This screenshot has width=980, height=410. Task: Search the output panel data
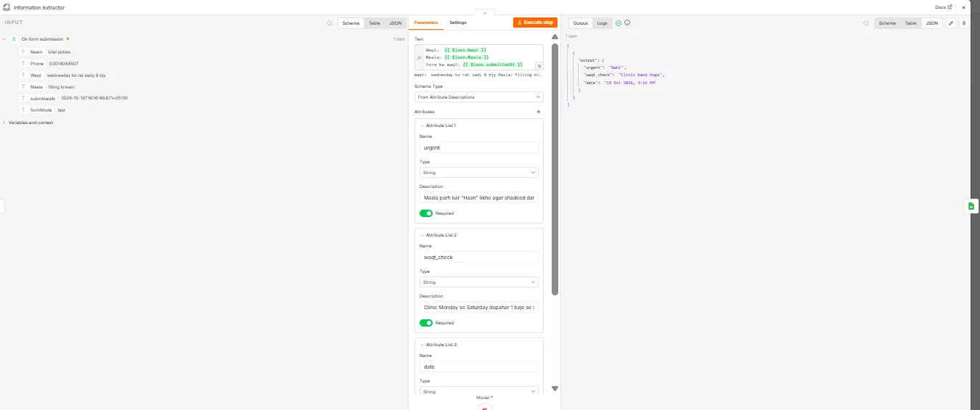(865, 23)
